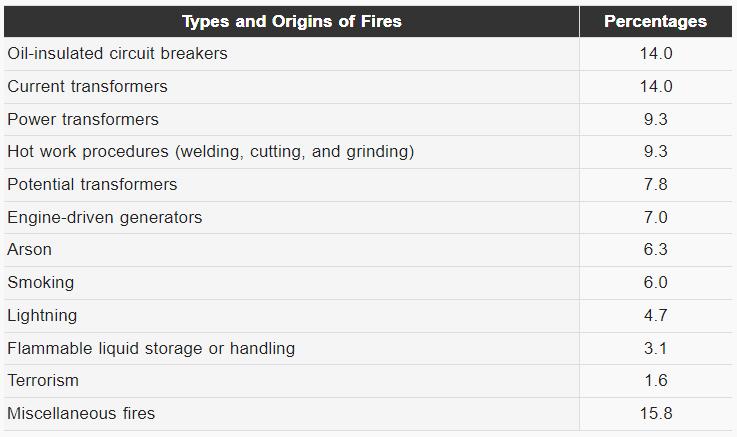The height and width of the screenshot is (437, 737).
Task: Select the 4.7 percentage for Lightning
Action: pos(656,315)
